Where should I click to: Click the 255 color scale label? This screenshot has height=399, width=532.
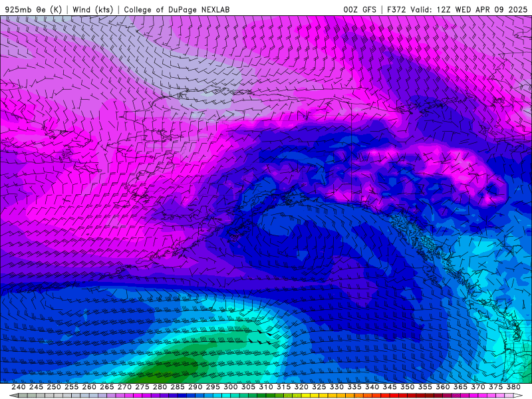pos(71,387)
